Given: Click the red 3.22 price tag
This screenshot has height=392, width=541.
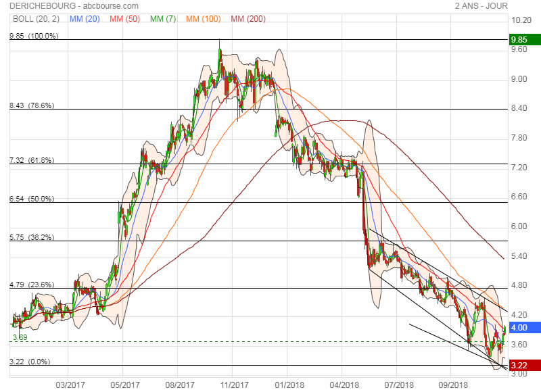Looking at the screenshot, I should 525,366.
